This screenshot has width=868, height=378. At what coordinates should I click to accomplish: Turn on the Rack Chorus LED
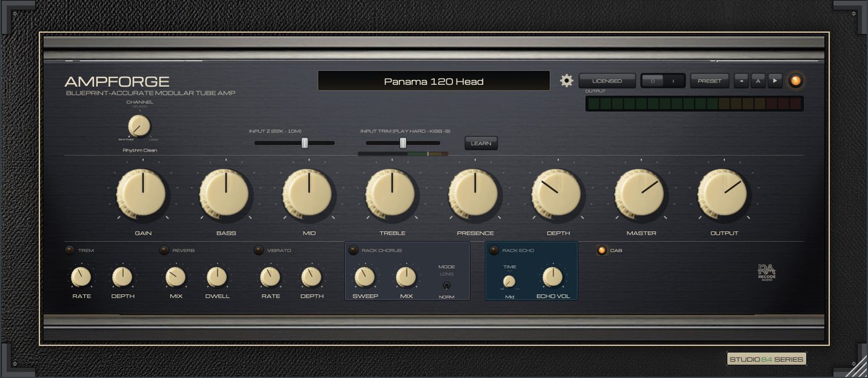(x=353, y=250)
